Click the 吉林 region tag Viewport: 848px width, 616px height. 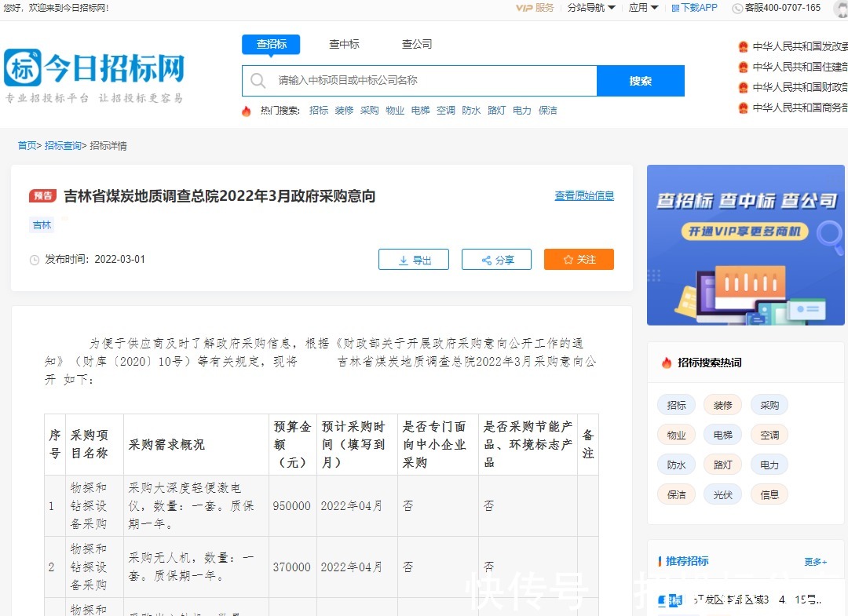click(x=42, y=224)
